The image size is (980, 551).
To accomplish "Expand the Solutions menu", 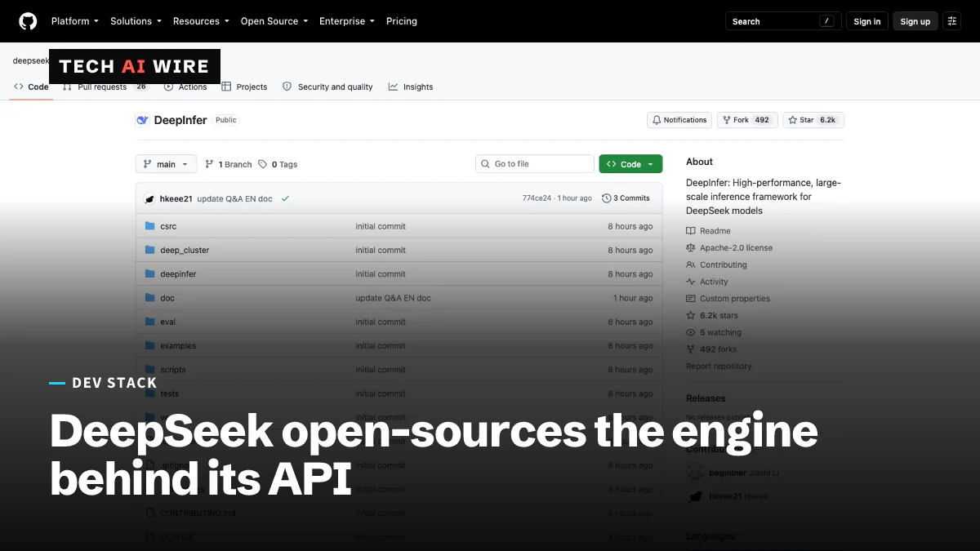I will 136,21.
